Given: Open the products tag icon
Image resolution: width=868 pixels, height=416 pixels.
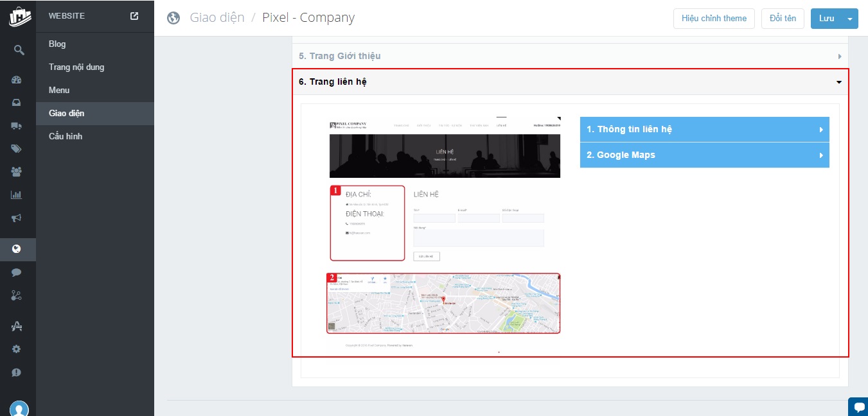Looking at the screenshot, I should [17, 149].
